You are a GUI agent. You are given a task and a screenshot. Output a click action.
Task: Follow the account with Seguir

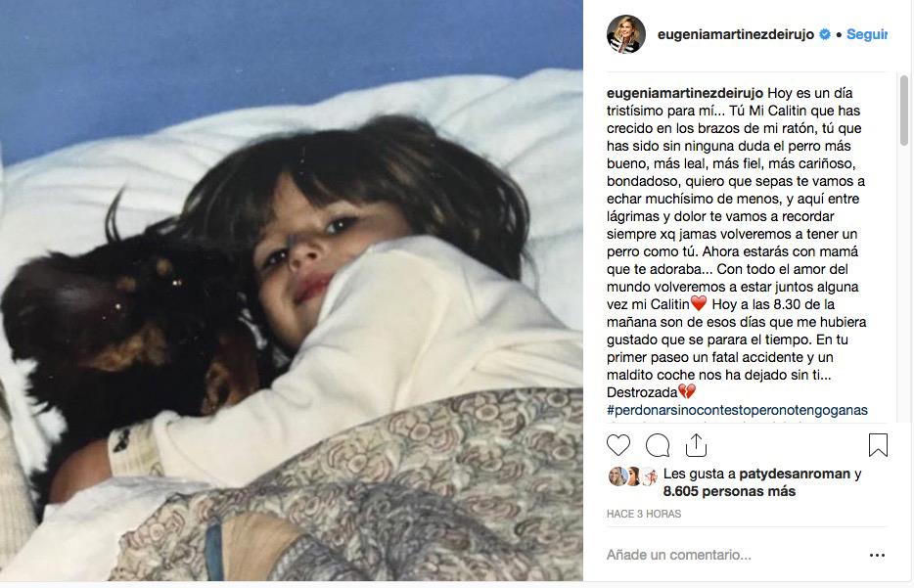tap(867, 34)
